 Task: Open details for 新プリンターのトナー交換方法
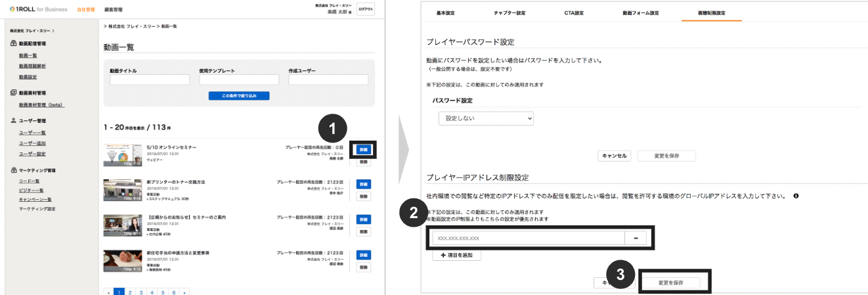point(364,184)
